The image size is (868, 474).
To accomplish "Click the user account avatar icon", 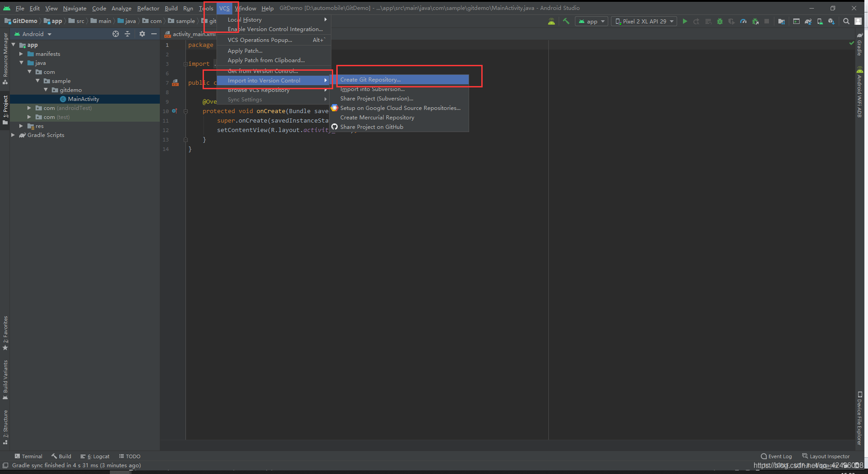I will coord(858,21).
